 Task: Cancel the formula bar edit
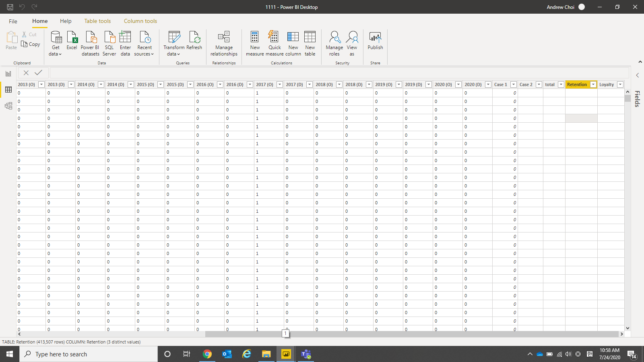coord(26,73)
